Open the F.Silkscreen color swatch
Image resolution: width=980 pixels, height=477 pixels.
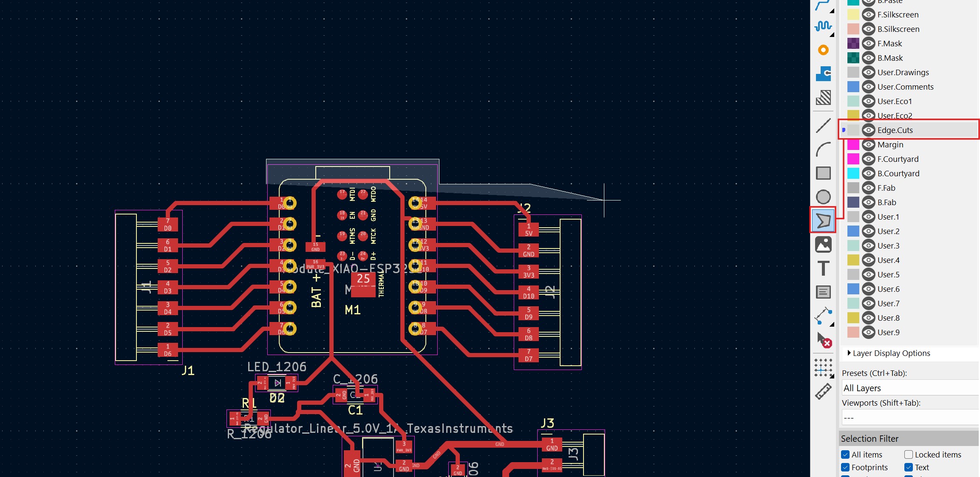(x=853, y=14)
